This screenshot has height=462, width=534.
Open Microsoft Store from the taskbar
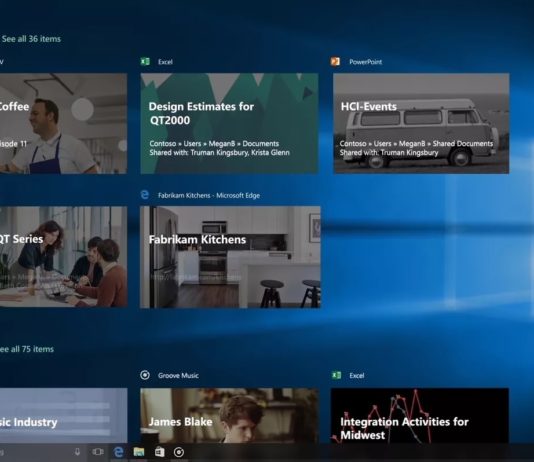pos(159,452)
